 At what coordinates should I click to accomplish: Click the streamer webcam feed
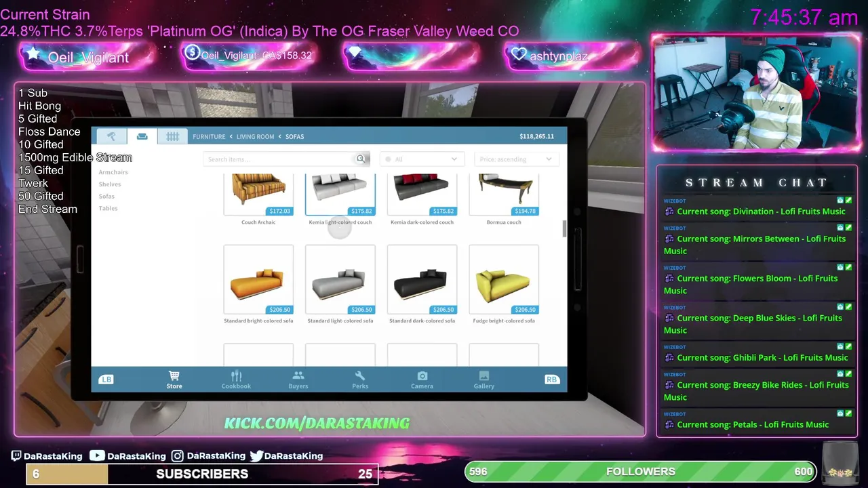click(755, 92)
